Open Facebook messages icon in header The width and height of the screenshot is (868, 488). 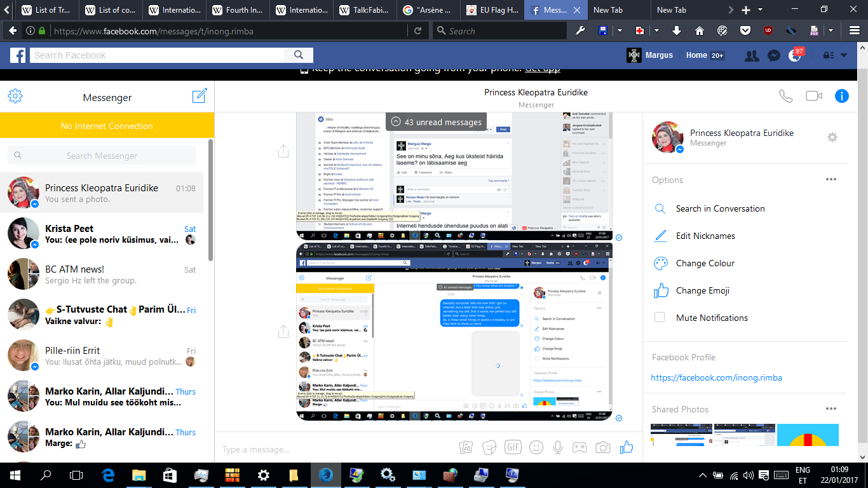click(x=773, y=55)
